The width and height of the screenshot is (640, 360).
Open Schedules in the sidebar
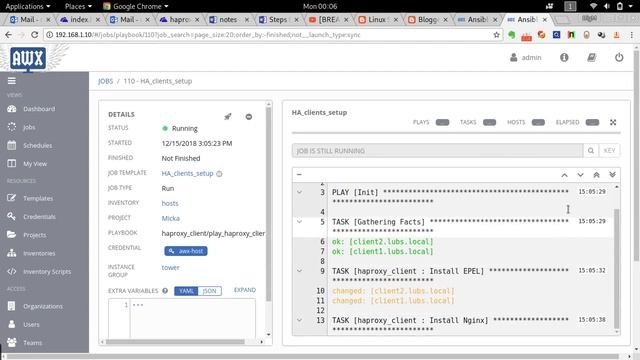coord(38,146)
